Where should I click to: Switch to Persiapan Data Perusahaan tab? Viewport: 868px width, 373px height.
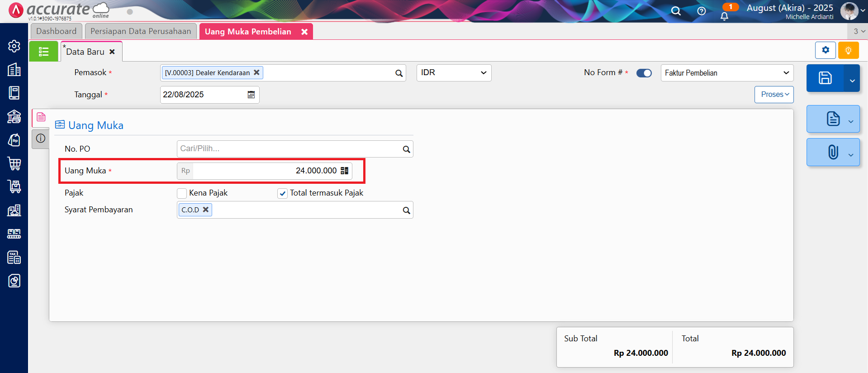pyautogui.click(x=141, y=31)
